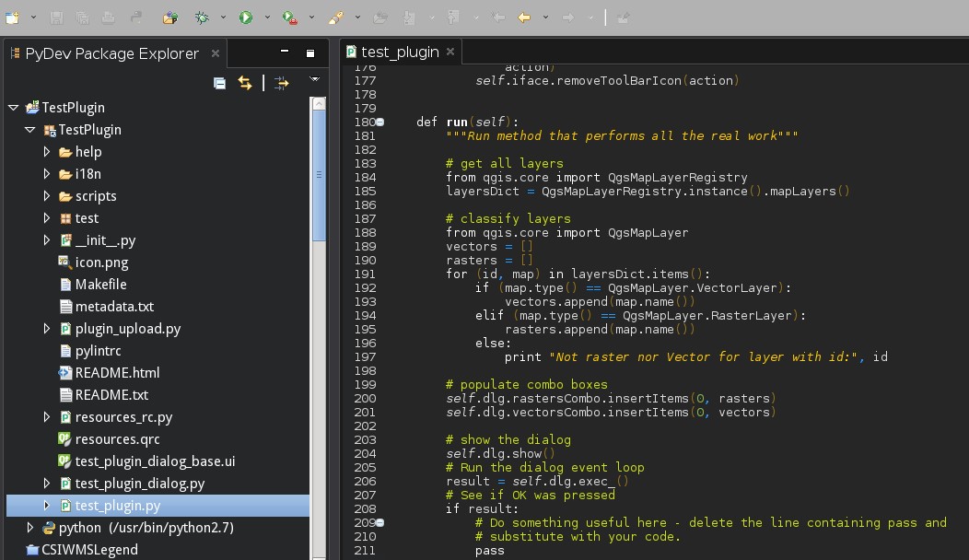Click the greyed-out folder icon right of Search
The image size is (969, 560).
(x=380, y=17)
